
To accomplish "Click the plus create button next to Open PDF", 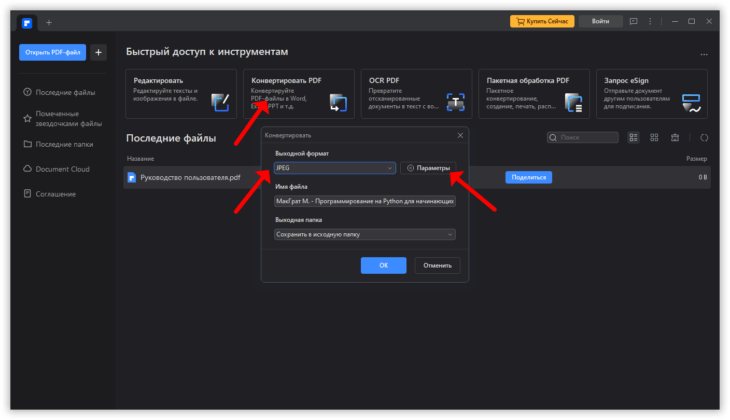I will point(98,52).
